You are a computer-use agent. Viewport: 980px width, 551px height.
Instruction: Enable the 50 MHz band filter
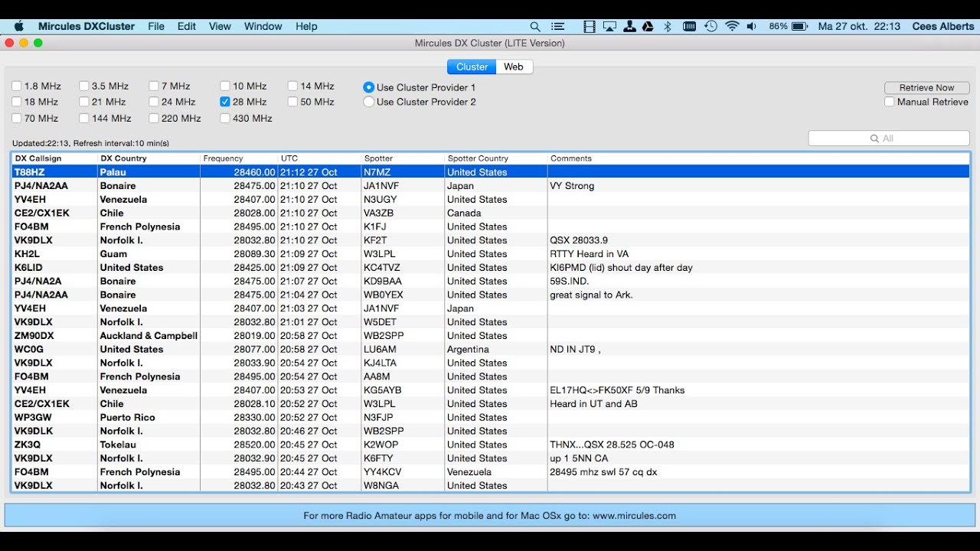293,102
